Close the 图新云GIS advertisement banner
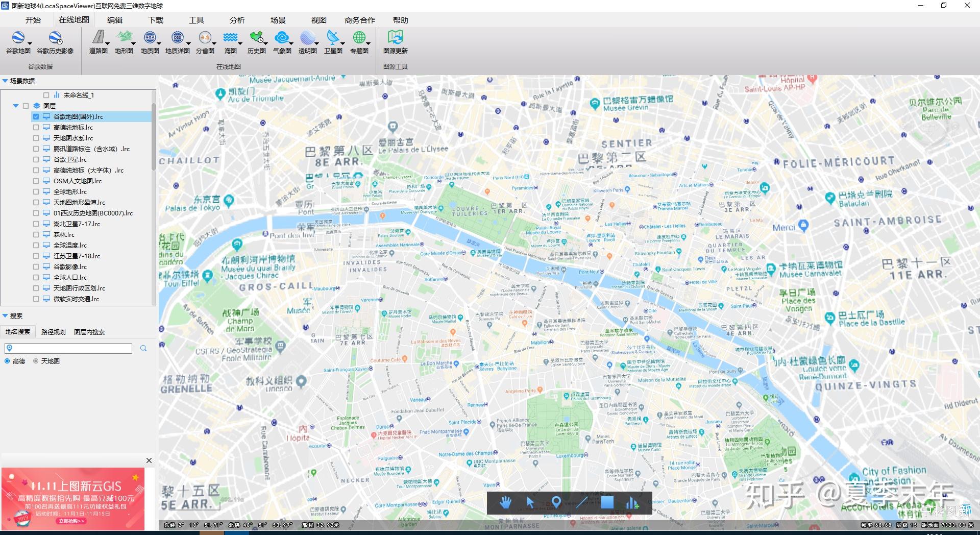Viewport: 980px width, 535px height. point(149,460)
